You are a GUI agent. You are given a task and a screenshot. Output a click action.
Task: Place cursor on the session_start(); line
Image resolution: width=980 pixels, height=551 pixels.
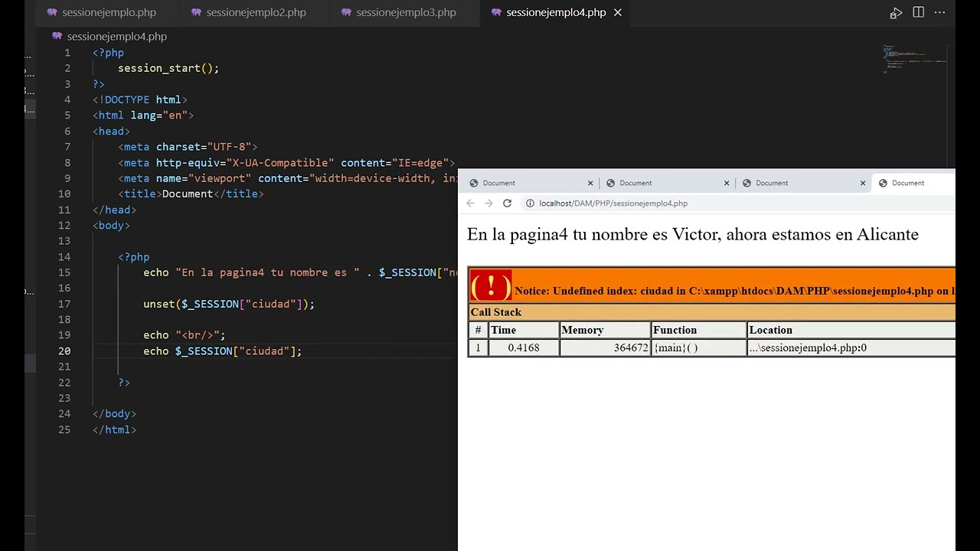click(x=168, y=68)
